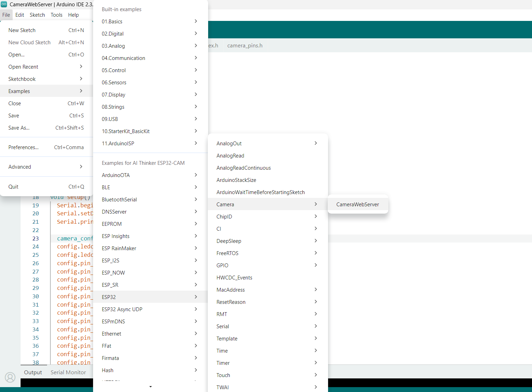Open Preferences from the File menu
This screenshot has width=532, height=392.
click(24, 147)
